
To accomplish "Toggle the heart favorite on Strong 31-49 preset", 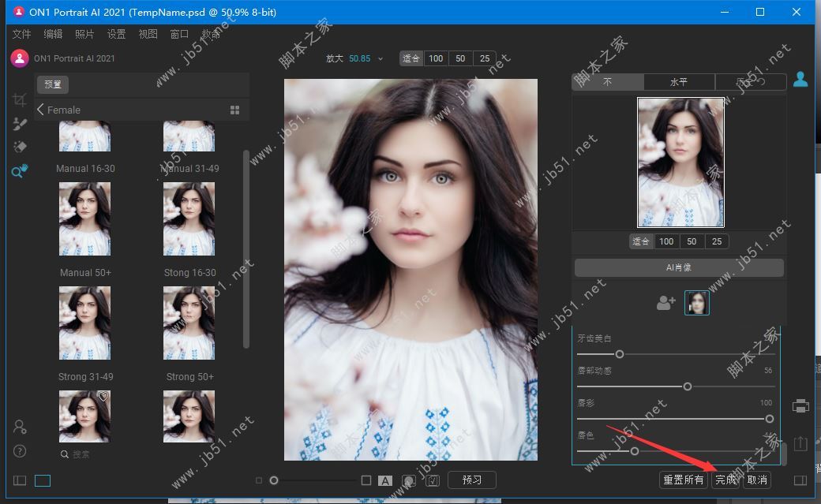I will (x=103, y=395).
